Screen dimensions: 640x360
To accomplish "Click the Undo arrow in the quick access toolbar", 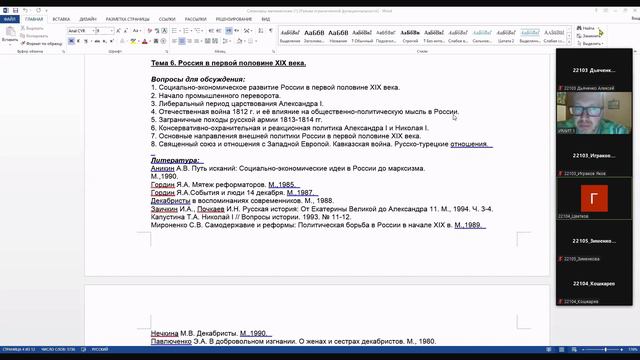I will [x=25, y=11].
